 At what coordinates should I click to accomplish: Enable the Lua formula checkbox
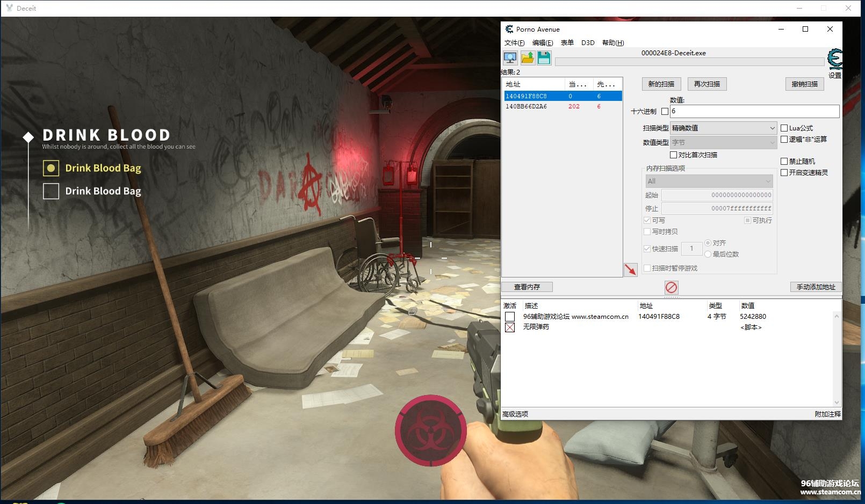(x=784, y=128)
